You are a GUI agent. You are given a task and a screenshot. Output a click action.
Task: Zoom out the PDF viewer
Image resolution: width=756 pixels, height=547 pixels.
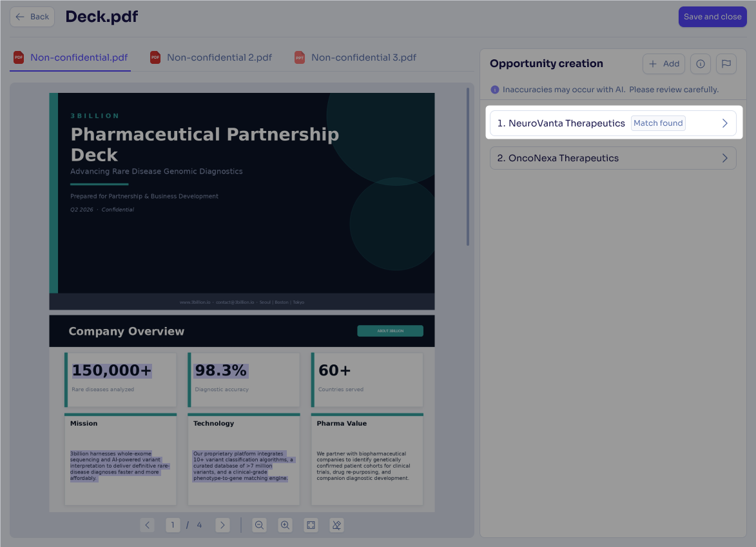coord(259,525)
